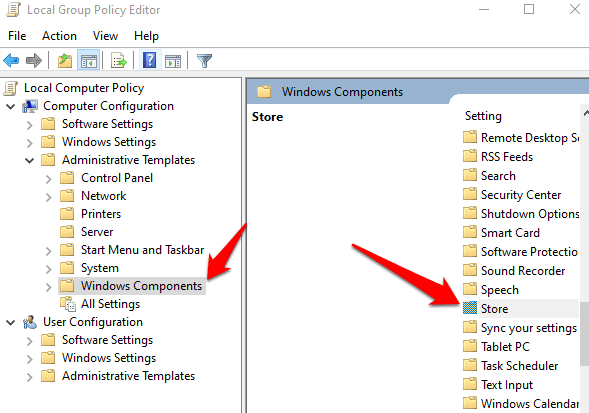Screen dimensions: 589x413
Task: Click the vertical scrollbar thumb
Action: (x=584, y=333)
